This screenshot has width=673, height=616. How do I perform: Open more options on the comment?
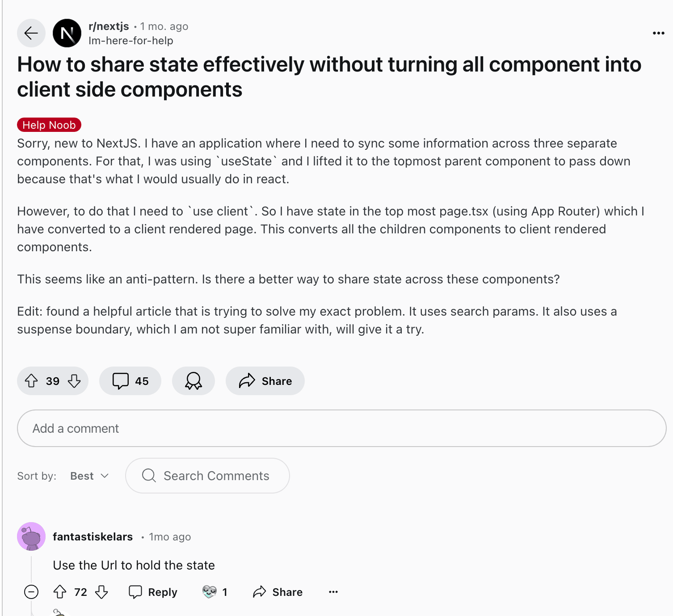pos(333,592)
